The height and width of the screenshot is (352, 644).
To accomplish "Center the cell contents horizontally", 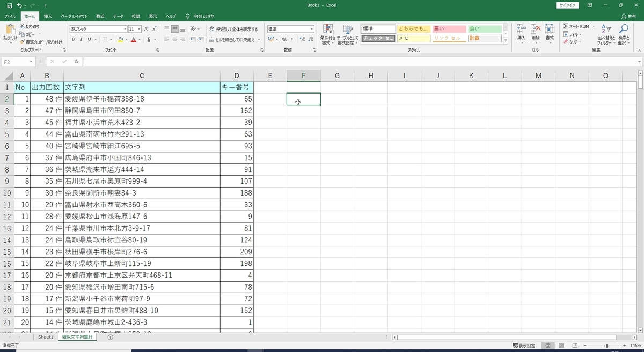I will 175,39.
